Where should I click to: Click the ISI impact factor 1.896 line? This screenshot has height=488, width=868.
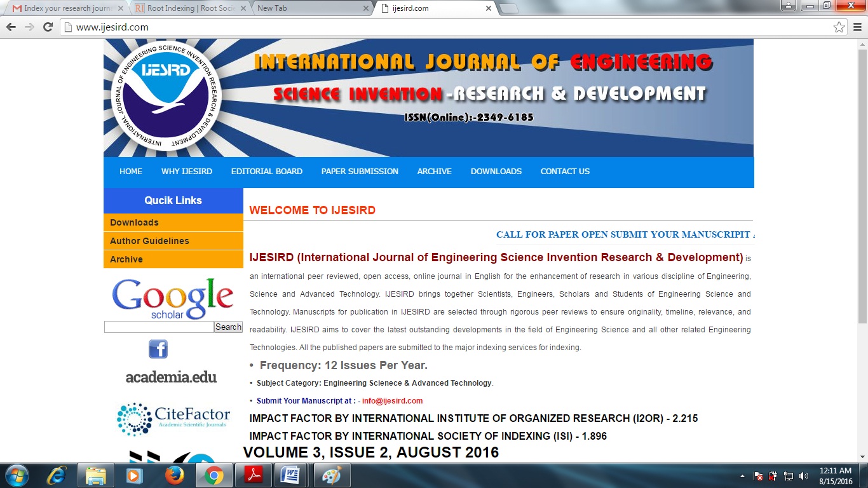(x=428, y=437)
